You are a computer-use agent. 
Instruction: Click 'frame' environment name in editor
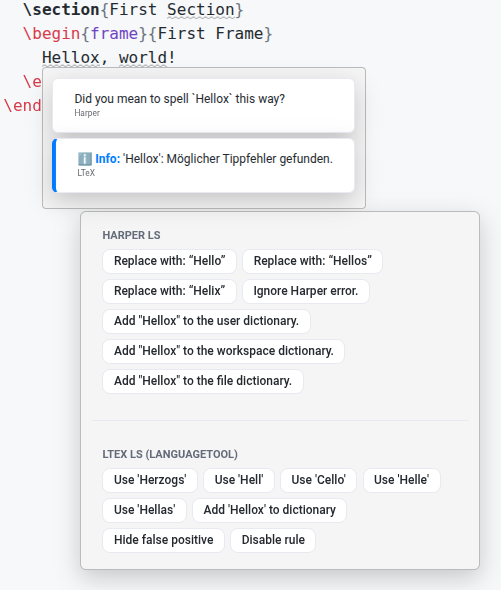[114, 33]
